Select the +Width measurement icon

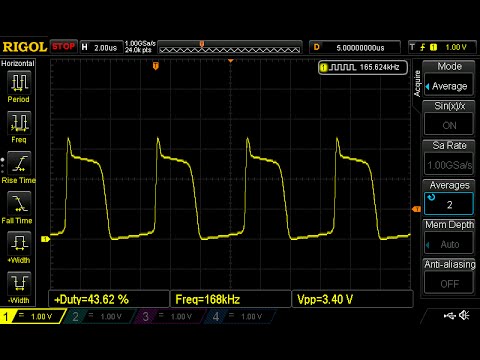[19, 243]
